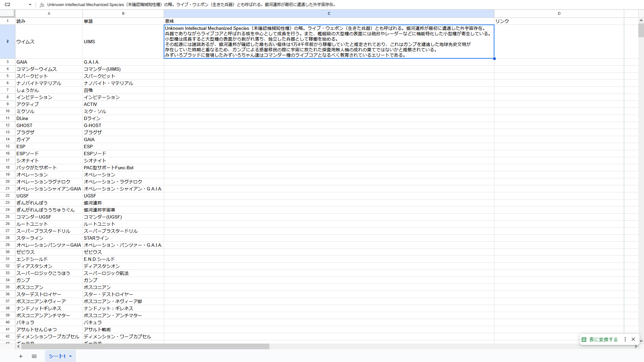
Task: Open the シート1 tab dropdown arrow
Action: 70,356
